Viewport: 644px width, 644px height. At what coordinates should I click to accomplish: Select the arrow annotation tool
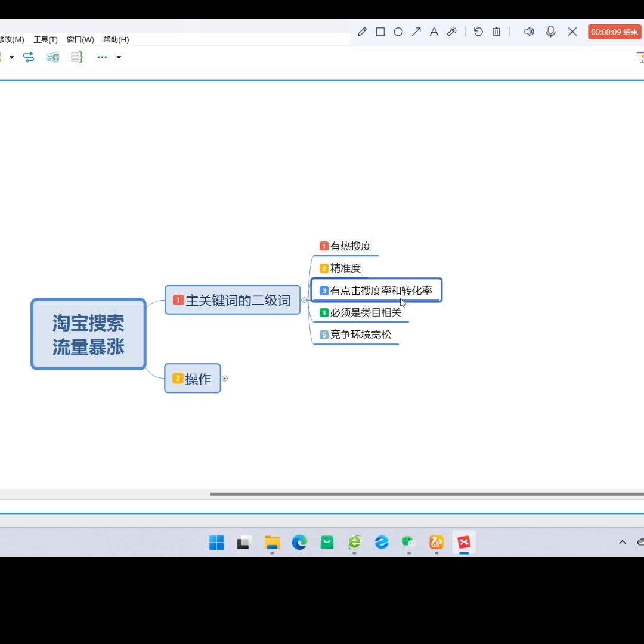(x=416, y=32)
